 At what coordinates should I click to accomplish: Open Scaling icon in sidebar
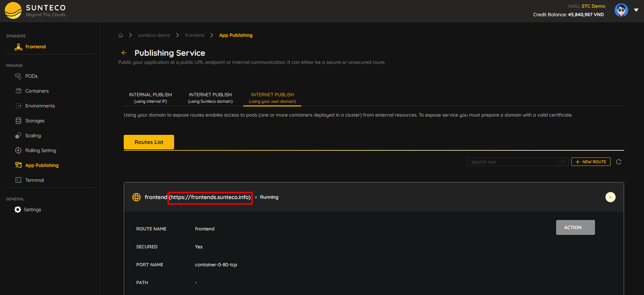click(x=18, y=135)
